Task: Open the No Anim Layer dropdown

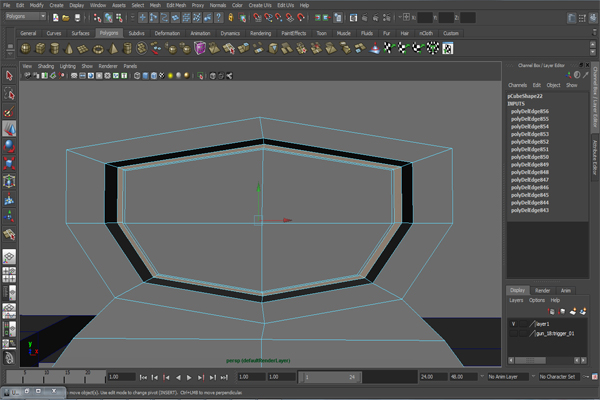Action: [508, 377]
